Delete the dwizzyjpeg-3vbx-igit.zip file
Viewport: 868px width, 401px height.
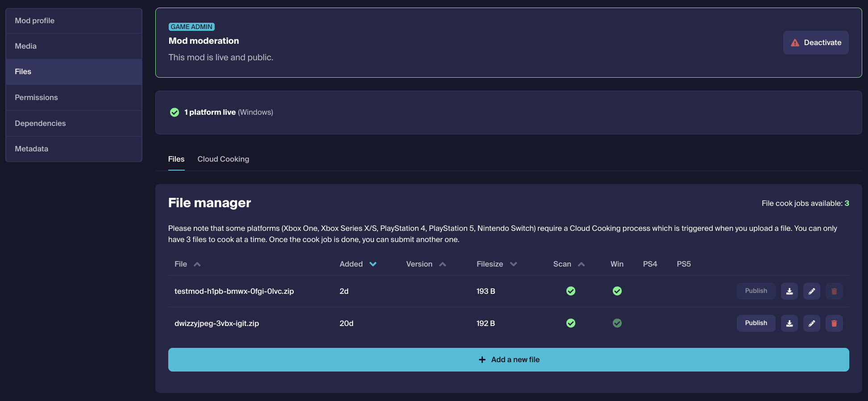point(834,323)
